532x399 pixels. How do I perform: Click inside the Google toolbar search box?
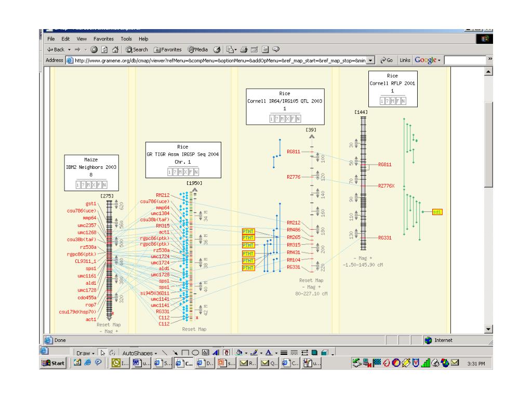point(465,60)
